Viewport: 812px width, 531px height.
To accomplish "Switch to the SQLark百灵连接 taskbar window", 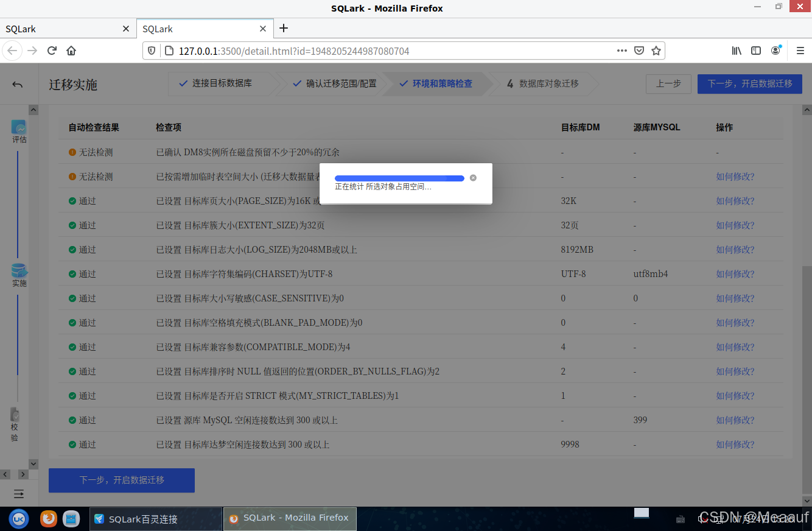I will 156,519.
